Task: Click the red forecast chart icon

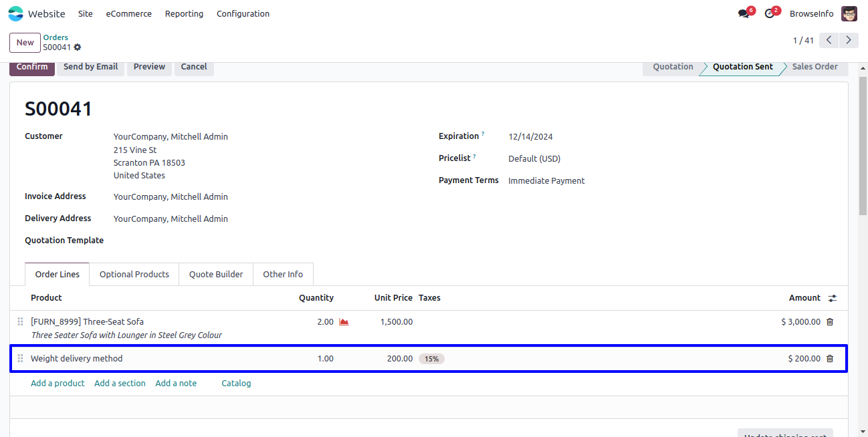Action: tap(344, 322)
